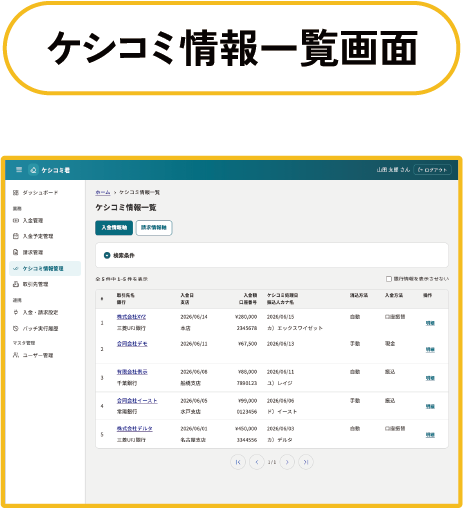Click the page indicator 1/1
The height and width of the screenshot is (508, 463).
point(272,462)
